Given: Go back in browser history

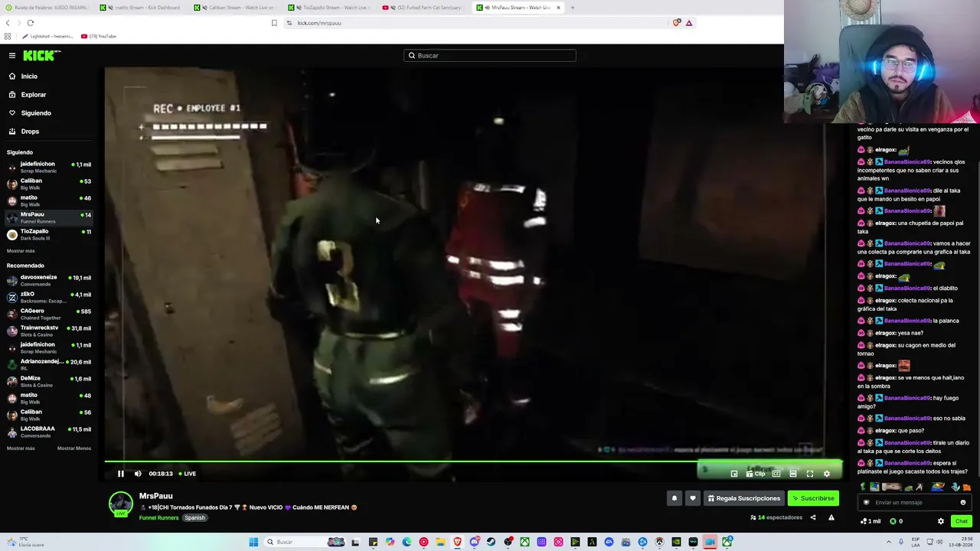Looking at the screenshot, I should [x=8, y=23].
